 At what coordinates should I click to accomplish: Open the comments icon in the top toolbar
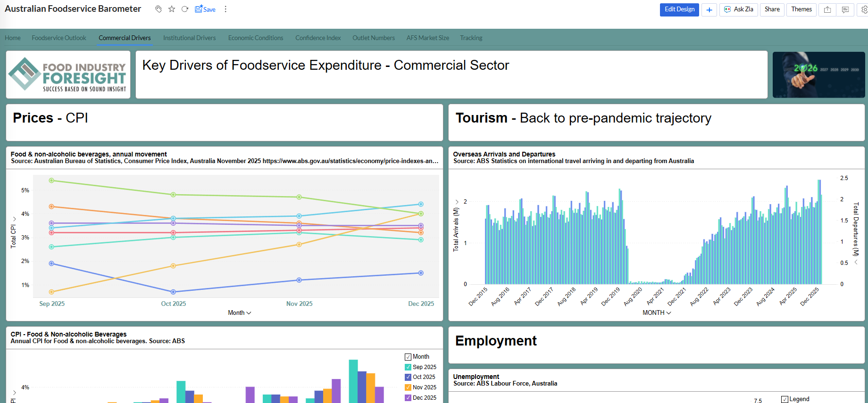pos(845,9)
